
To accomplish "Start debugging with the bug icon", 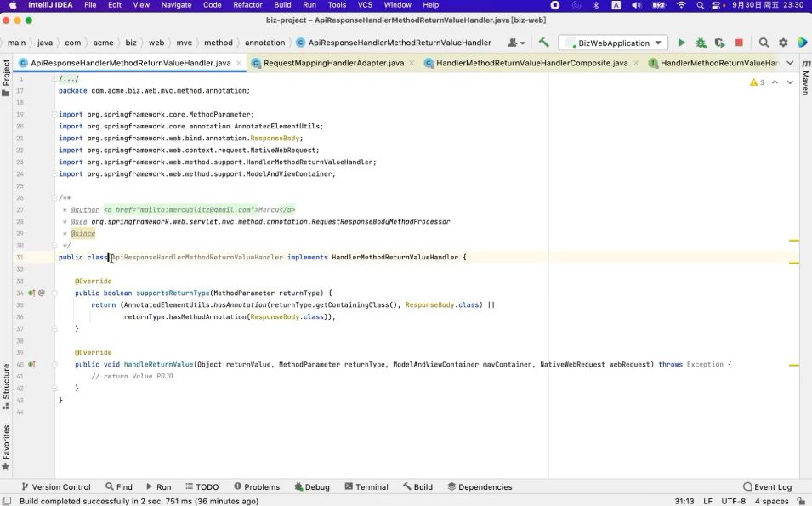I will (x=701, y=43).
